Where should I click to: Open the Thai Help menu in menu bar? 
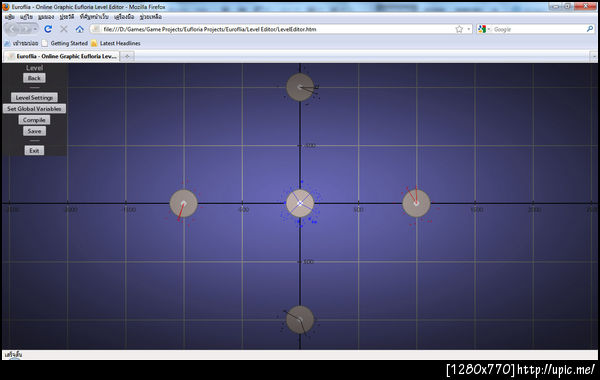coord(150,17)
